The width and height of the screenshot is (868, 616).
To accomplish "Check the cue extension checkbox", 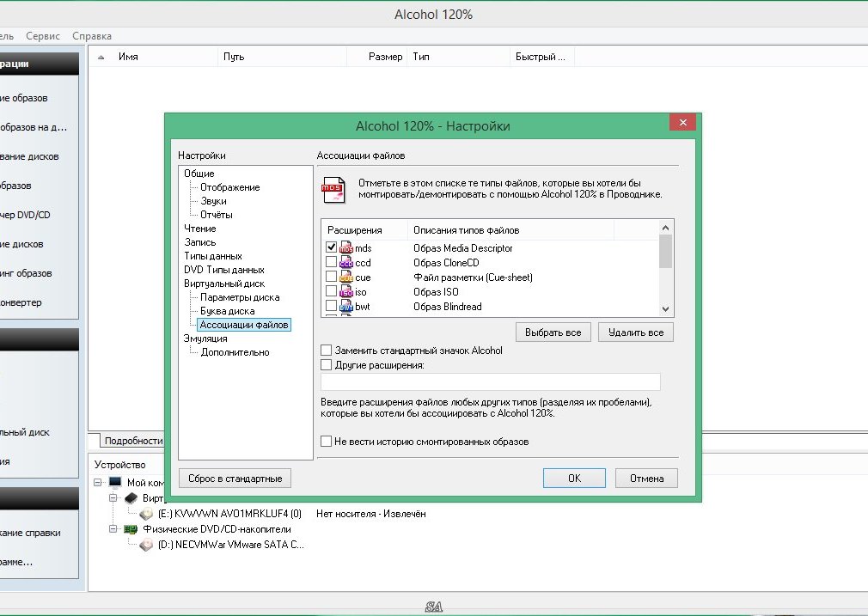I will point(331,276).
